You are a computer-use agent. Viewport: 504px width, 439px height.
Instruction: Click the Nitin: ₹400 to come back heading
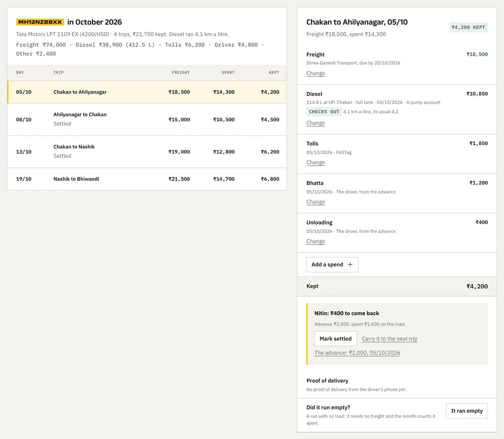coord(346,313)
